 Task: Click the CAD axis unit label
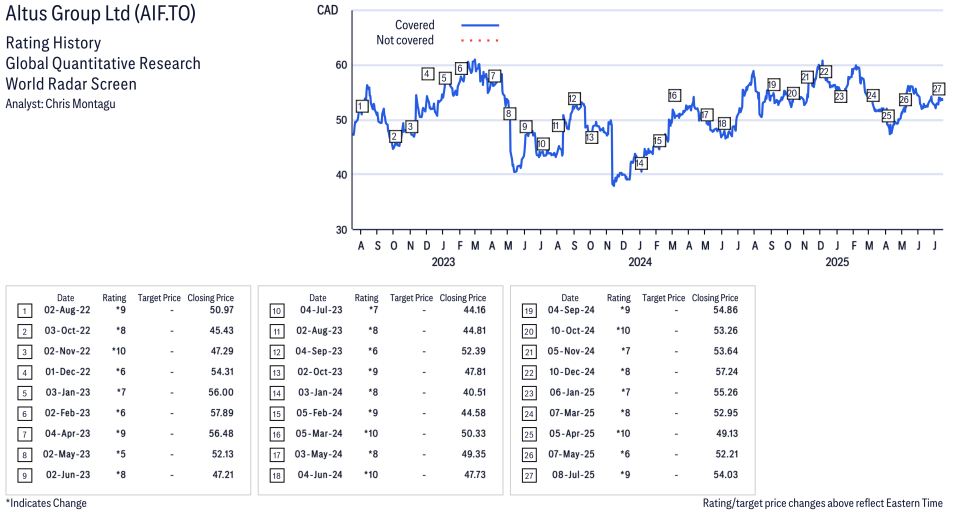click(x=327, y=10)
